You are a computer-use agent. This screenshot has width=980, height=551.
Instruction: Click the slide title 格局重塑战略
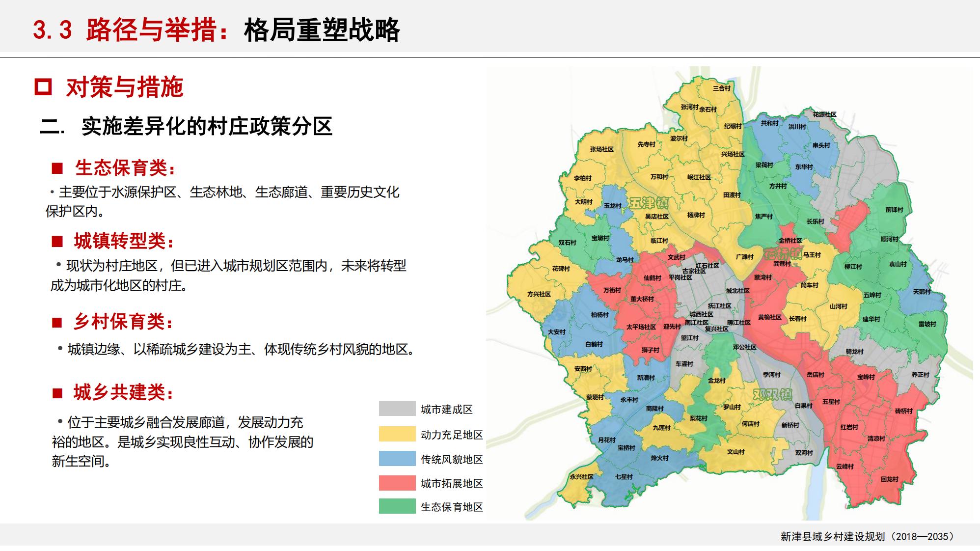click(322, 29)
